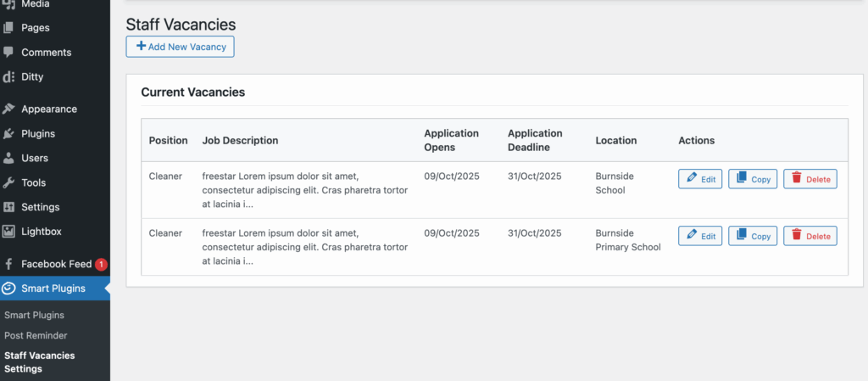Image resolution: width=868 pixels, height=381 pixels.
Task: Click Add New Vacancy button
Action: 180,47
